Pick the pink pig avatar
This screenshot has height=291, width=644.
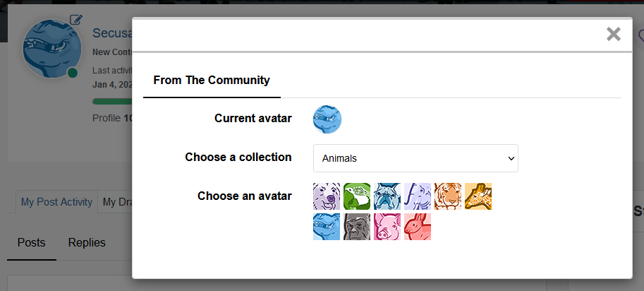pyautogui.click(x=387, y=227)
